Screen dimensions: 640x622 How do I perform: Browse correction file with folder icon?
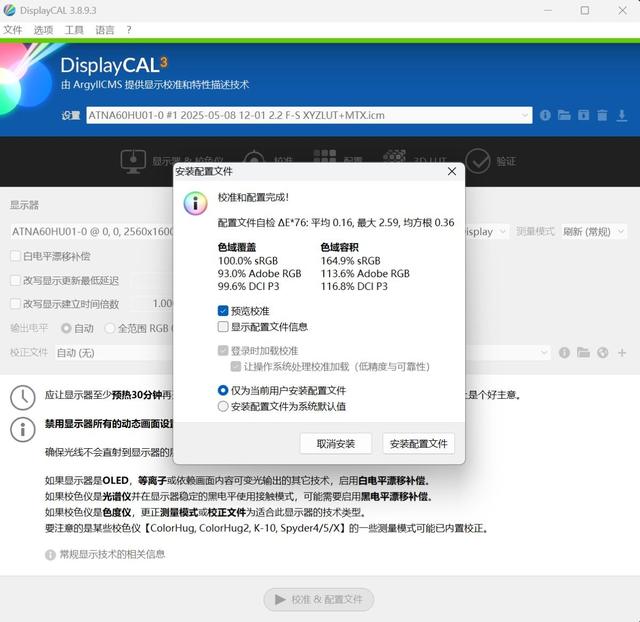coord(583,352)
